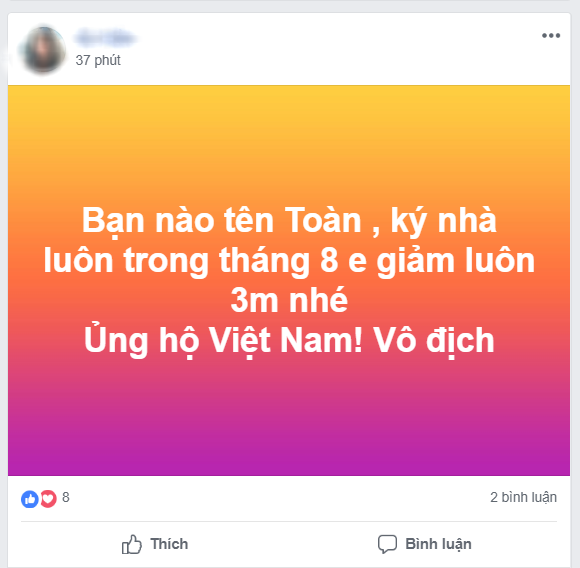Click the red heart reaction icon
The height and width of the screenshot is (568, 580).
point(48,499)
